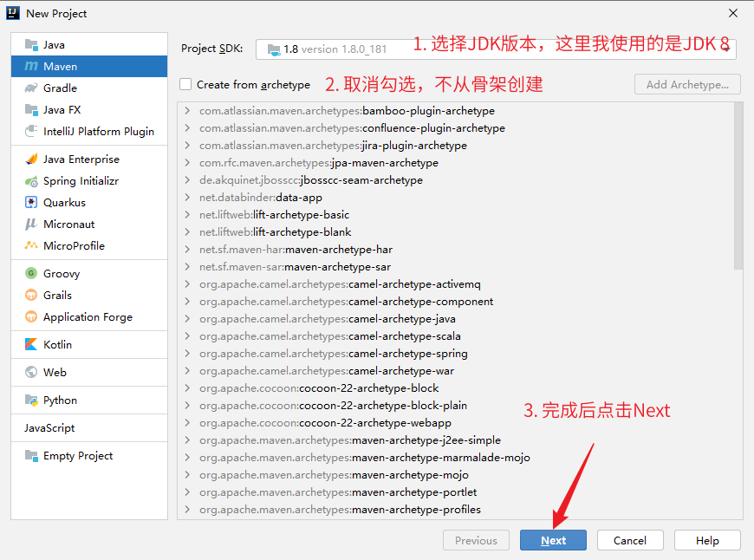Click the Grails icon in the list

click(x=31, y=296)
